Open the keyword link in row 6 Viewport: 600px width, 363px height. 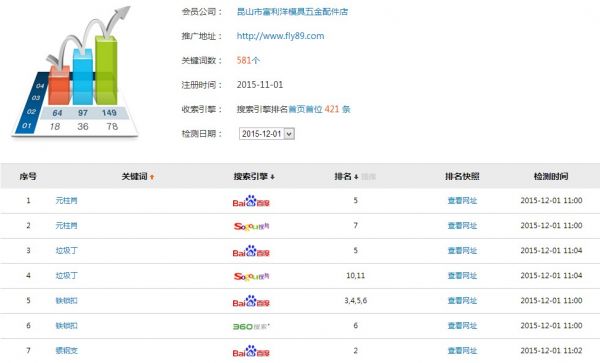coord(67,326)
